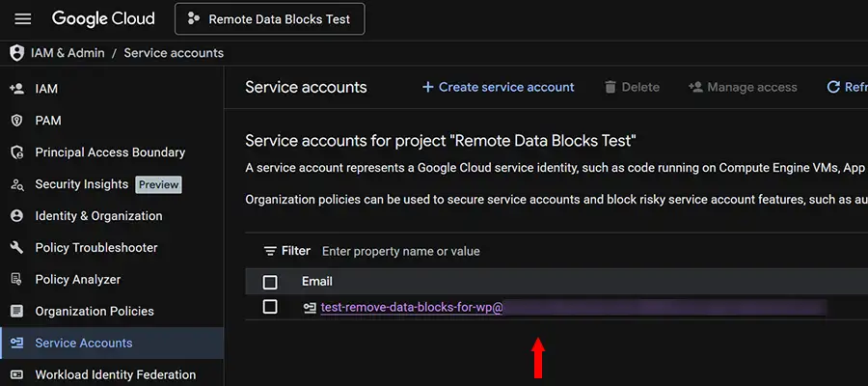The image size is (868, 386).
Task: Click the Service accounts breadcrumb text
Action: point(174,53)
